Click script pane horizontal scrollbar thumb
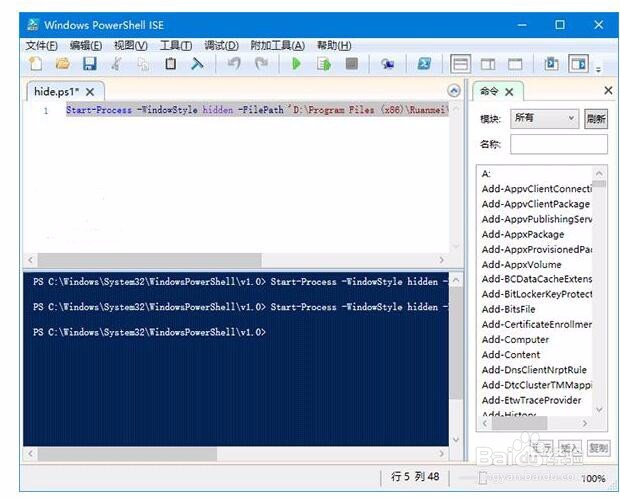This screenshot has height=498, width=620. (x=149, y=260)
